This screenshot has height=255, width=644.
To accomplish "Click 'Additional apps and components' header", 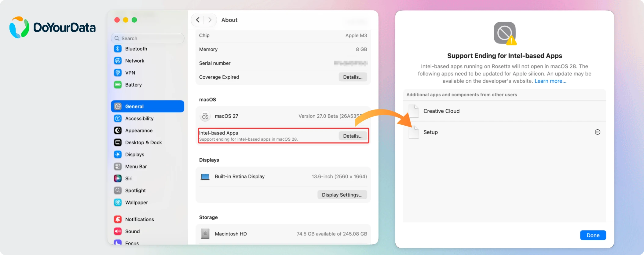I will 462,95.
